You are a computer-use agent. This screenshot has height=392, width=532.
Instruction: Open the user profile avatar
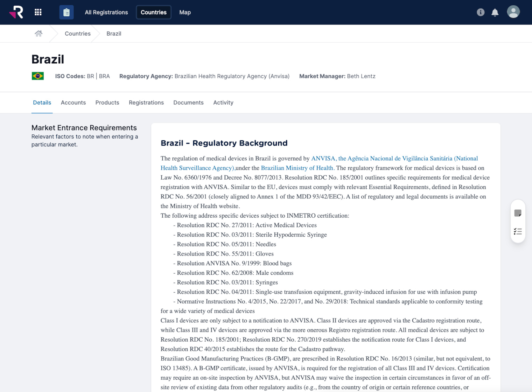coord(513,12)
